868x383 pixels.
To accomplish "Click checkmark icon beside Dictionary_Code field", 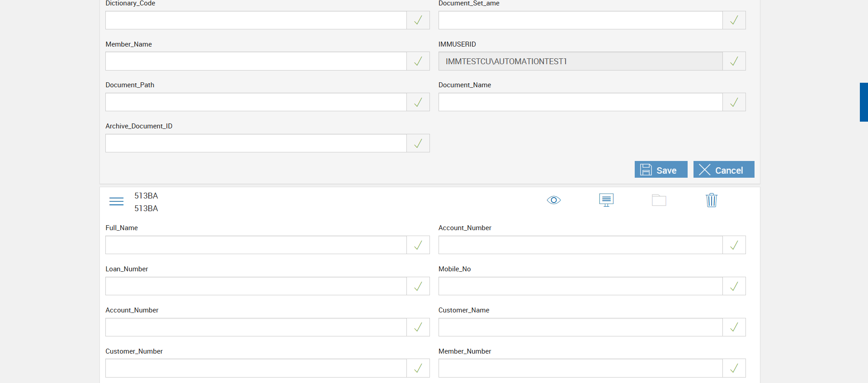I will (418, 20).
